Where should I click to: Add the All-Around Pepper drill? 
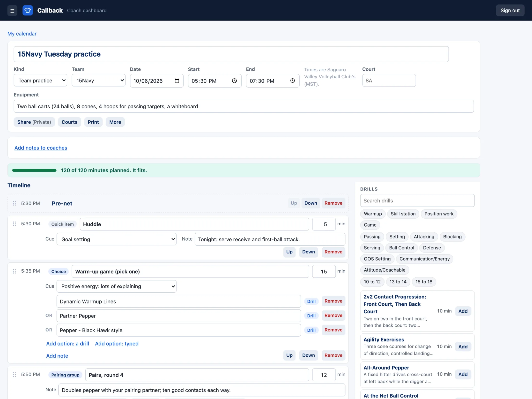pos(463,375)
